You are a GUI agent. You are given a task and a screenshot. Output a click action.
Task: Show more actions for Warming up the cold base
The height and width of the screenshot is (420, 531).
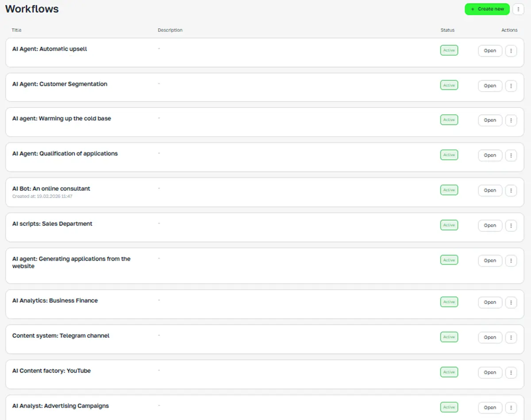(511, 120)
